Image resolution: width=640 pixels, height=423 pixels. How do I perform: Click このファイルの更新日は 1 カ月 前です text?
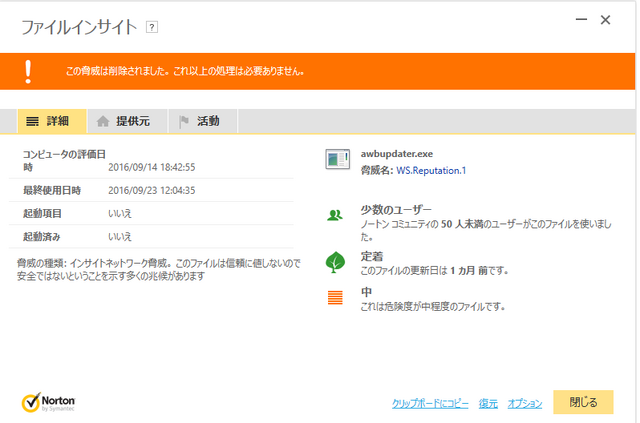434,271
